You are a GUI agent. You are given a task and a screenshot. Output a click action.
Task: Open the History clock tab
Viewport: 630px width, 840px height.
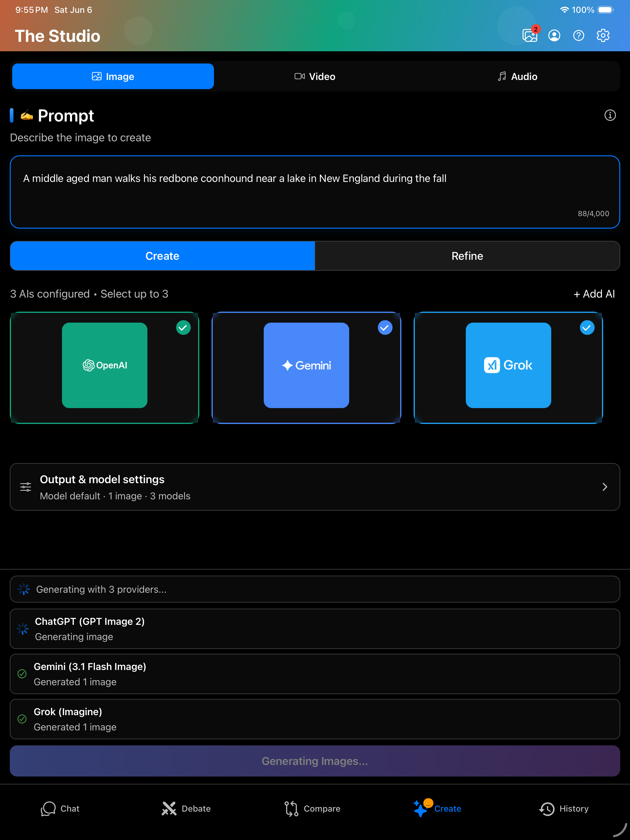pos(563,809)
